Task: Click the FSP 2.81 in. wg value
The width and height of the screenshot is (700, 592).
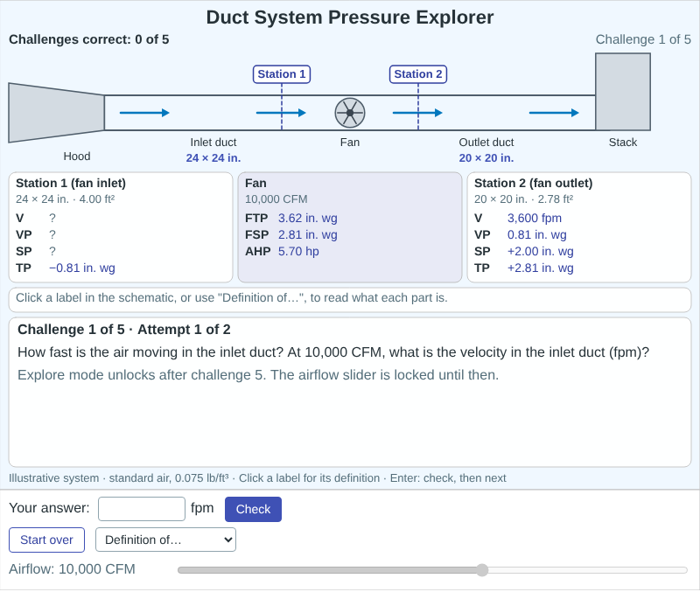Action: click(308, 234)
